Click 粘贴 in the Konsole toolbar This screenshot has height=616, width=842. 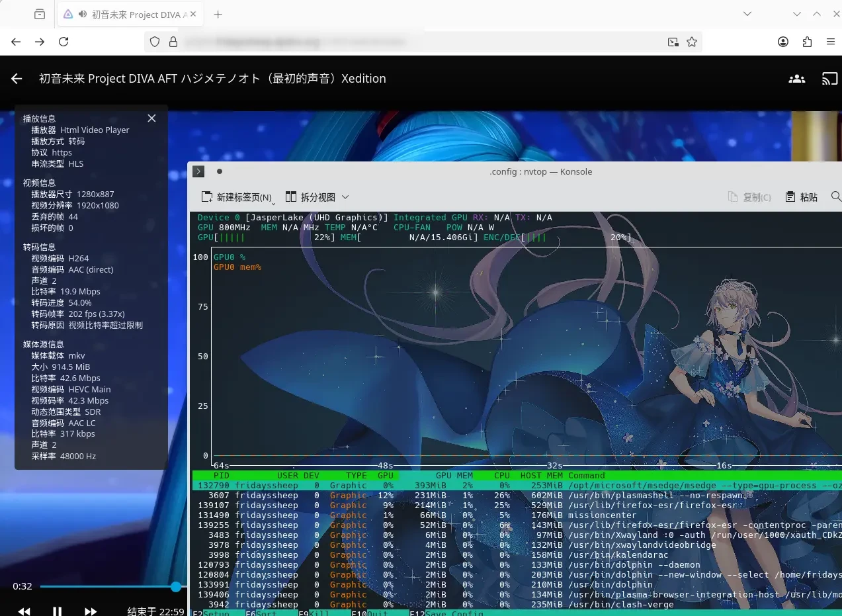pos(801,197)
